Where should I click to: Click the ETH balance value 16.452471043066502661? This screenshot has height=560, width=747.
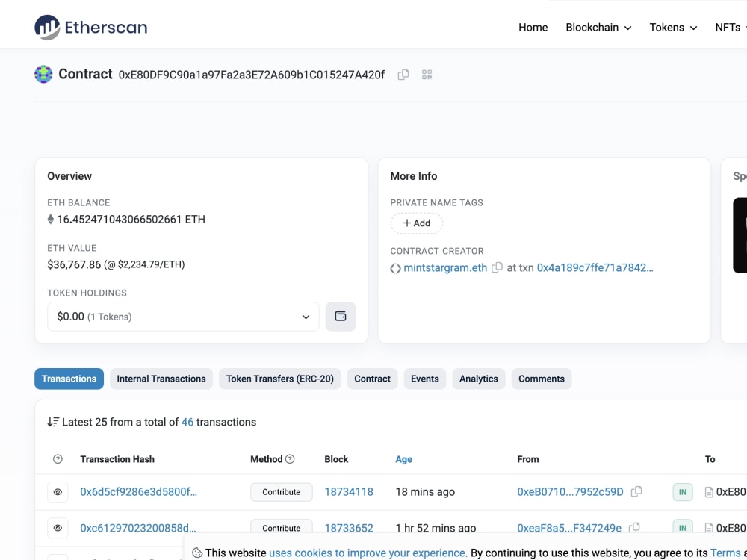(131, 219)
